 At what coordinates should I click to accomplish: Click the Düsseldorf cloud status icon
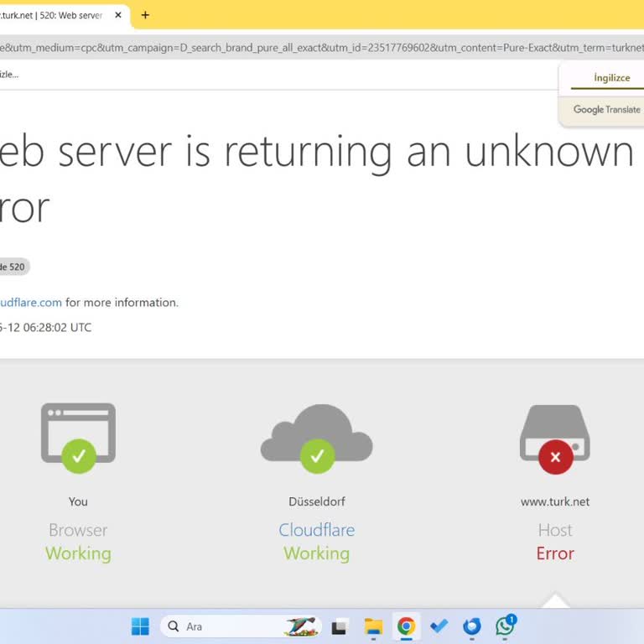point(317,439)
